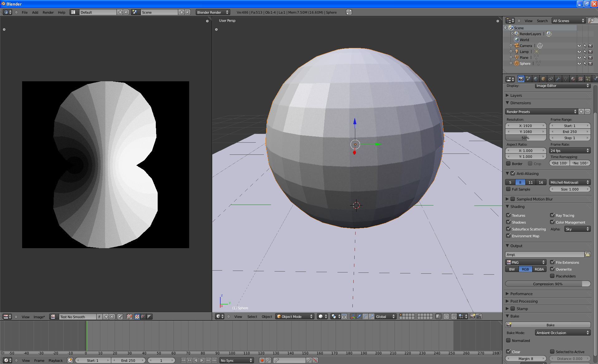This screenshot has height=364, width=598.
Task: Click the file browser icon for output path
Action: (x=587, y=254)
